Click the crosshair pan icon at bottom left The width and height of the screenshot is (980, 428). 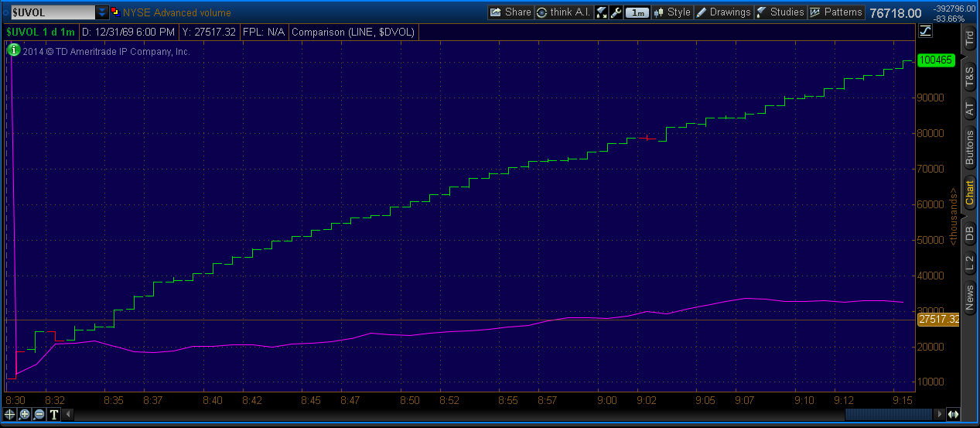[x=10, y=414]
